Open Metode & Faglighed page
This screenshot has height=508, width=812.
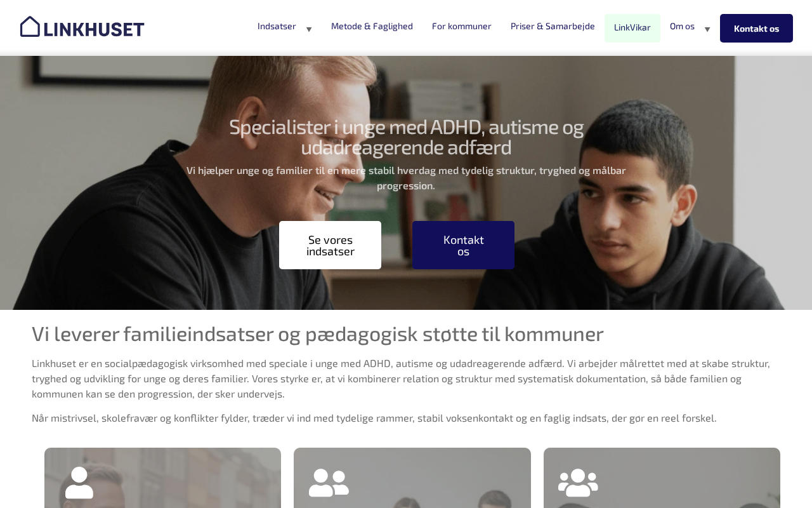pyautogui.click(x=372, y=26)
